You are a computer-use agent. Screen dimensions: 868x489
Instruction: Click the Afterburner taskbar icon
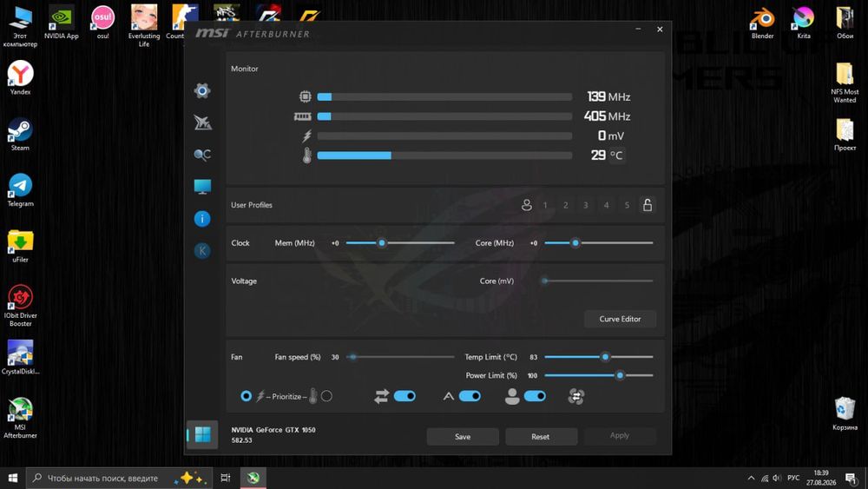click(253, 478)
